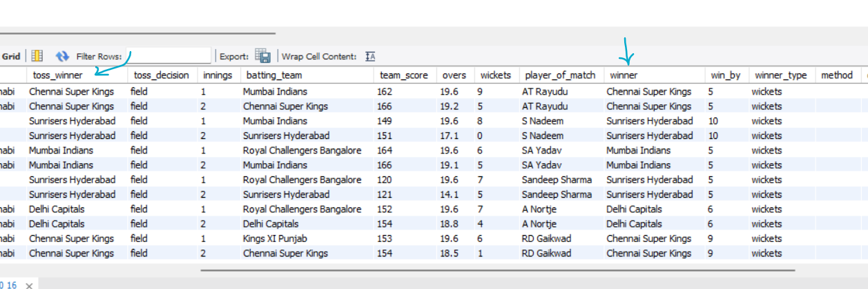Click the method column header
The image size is (868, 289).
click(837, 75)
